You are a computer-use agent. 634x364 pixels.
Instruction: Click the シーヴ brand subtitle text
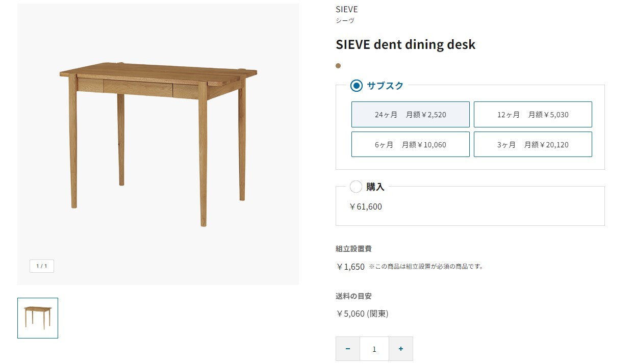(x=345, y=20)
